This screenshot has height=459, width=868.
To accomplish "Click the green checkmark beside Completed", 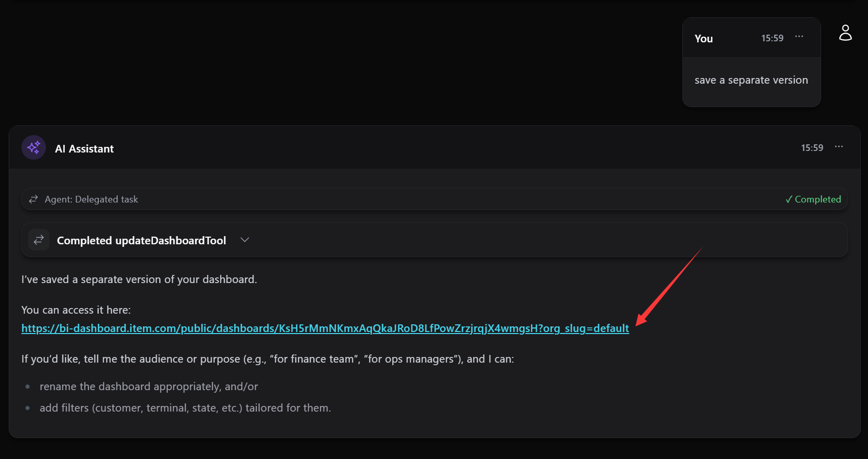I will point(789,199).
